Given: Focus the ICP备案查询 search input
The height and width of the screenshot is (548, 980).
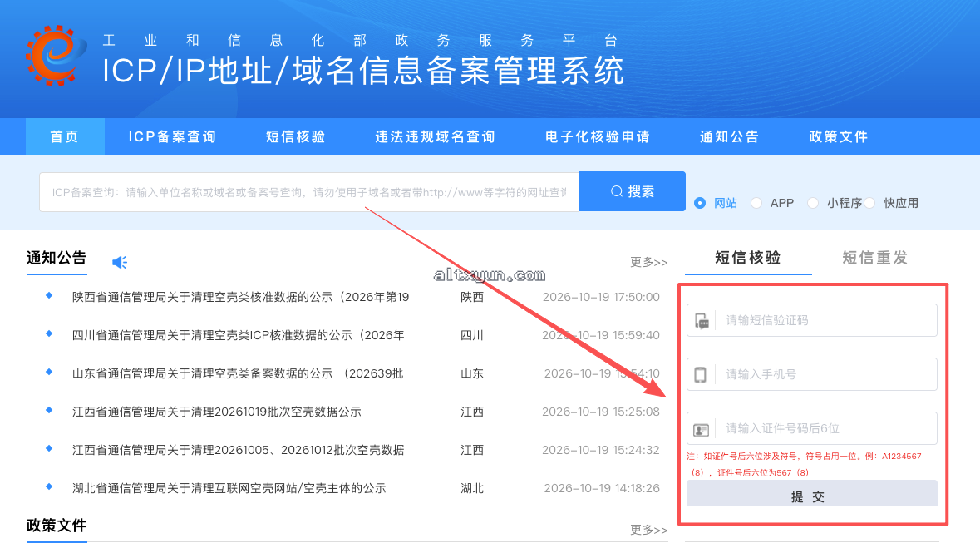Looking at the screenshot, I should click(309, 192).
